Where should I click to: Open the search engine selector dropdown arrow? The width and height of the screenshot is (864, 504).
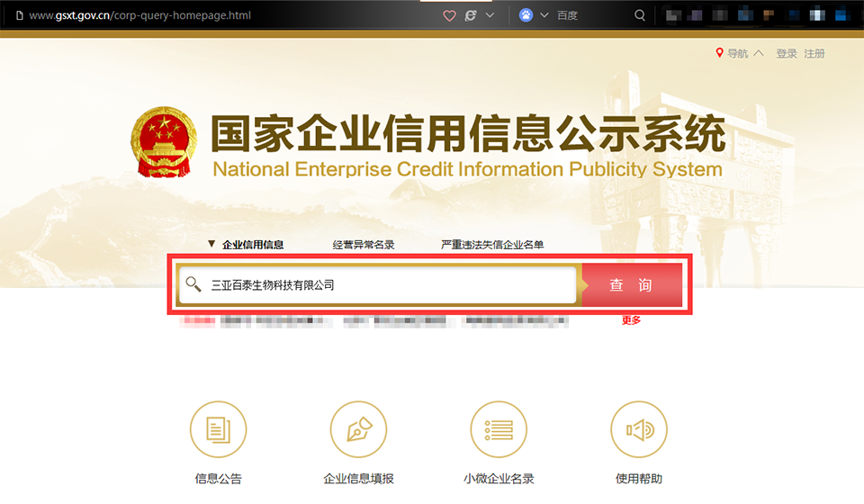point(544,15)
